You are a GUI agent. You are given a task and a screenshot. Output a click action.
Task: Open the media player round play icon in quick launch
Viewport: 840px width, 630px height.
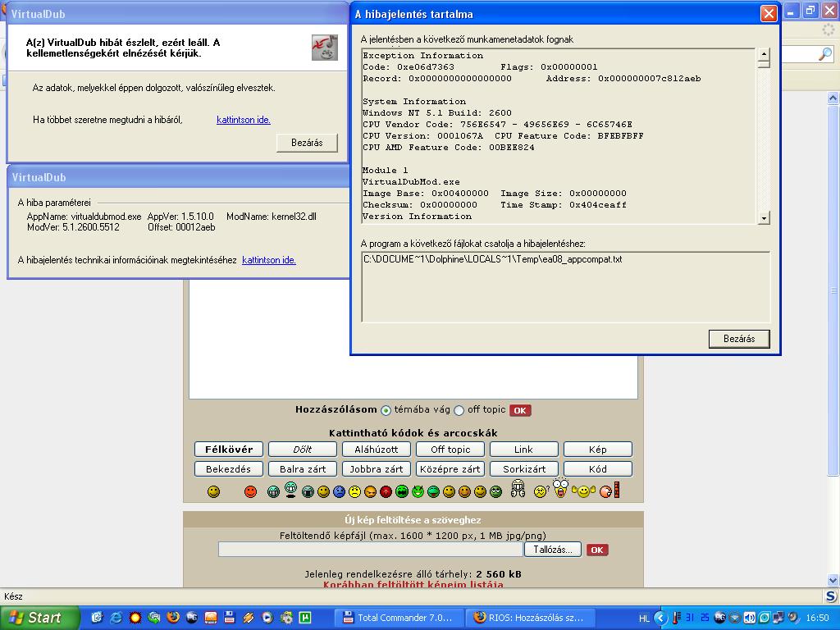[x=267, y=618]
